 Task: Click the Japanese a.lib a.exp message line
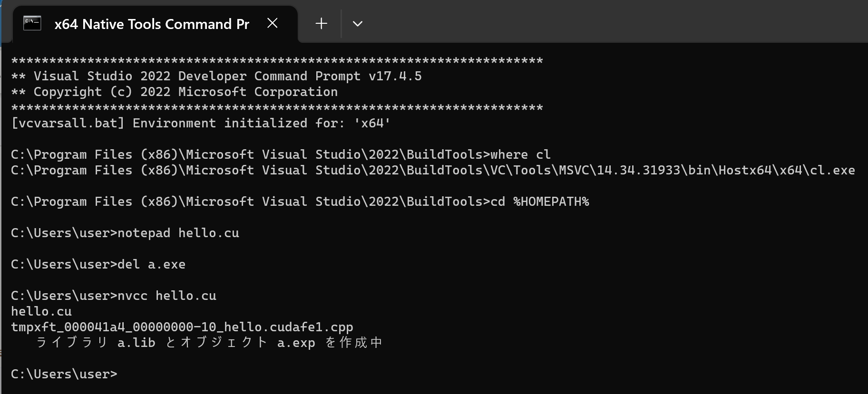point(209,343)
